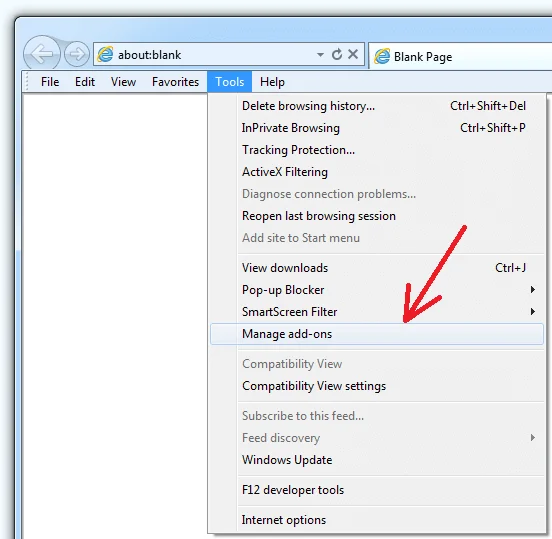Click Internet Explorer icon in address bar
This screenshot has width=552, height=539.
[x=105, y=55]
